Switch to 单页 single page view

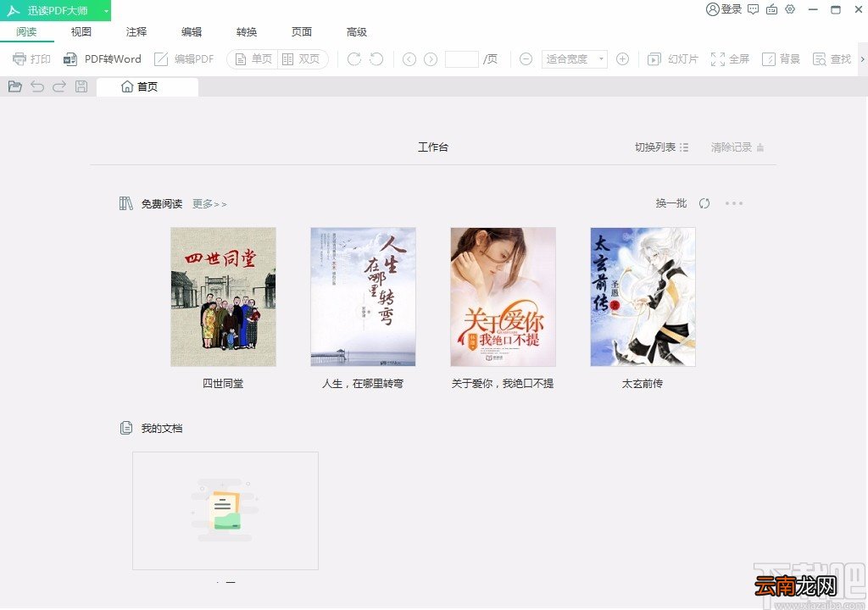point(253,58)
